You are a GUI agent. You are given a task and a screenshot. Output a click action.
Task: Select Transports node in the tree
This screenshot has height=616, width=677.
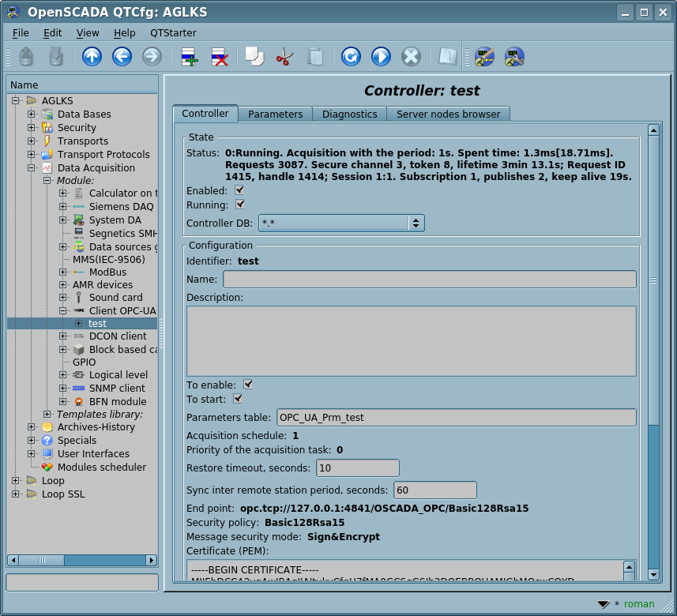coord(83,141)
